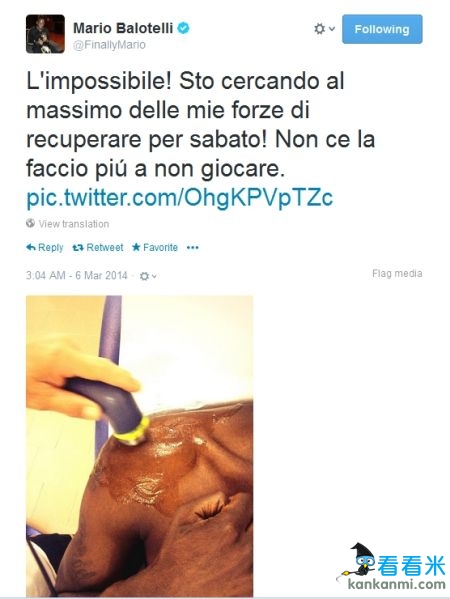Click the blue verified badge

click(x=183, y=28)
